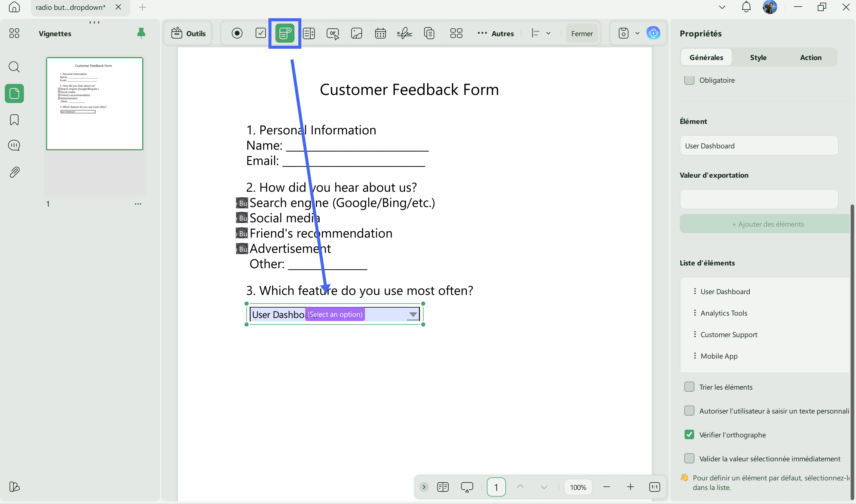
Task: Open page 1 thumbnail options menu
Action: 138,204
